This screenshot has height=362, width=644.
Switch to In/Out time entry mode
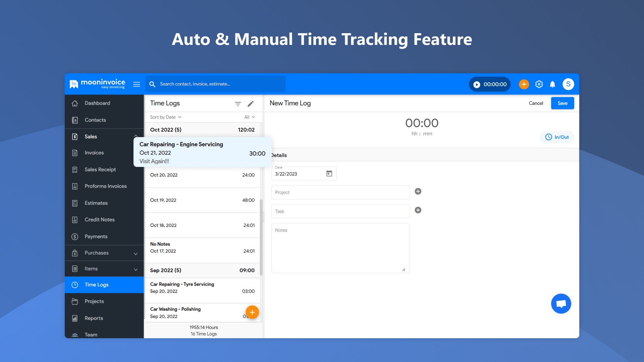pyautogui.click(x=557, y=137)
